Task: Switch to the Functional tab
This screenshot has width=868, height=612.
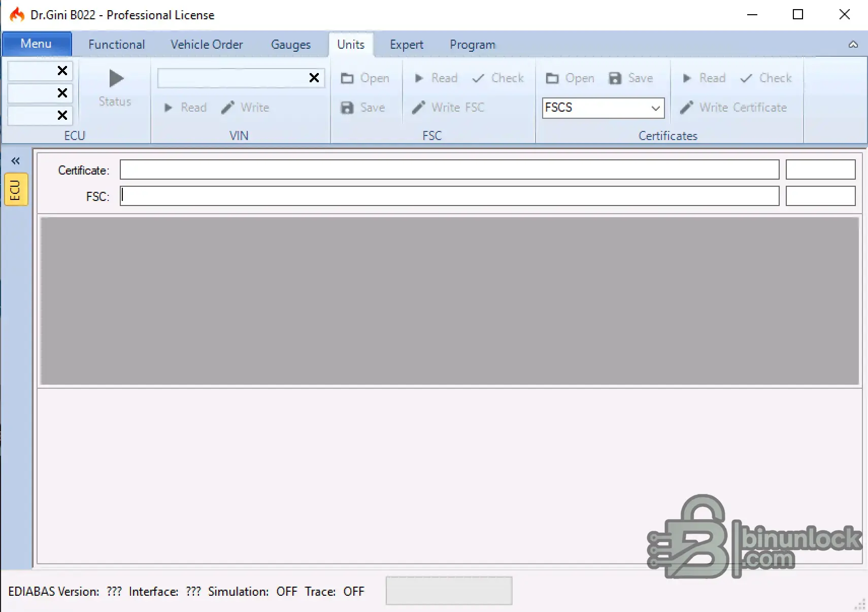Action: (x=117, y=45)
